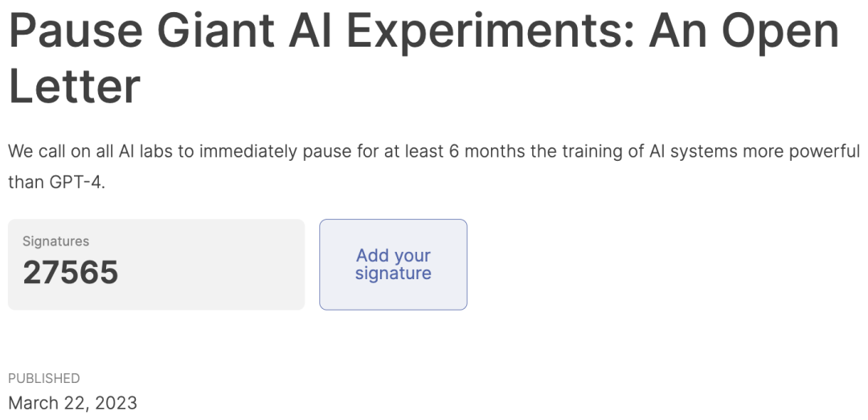Click the word Giant in the headline
Screen dimensions: 868x420
pyautogui.click(x=216, y=31)
